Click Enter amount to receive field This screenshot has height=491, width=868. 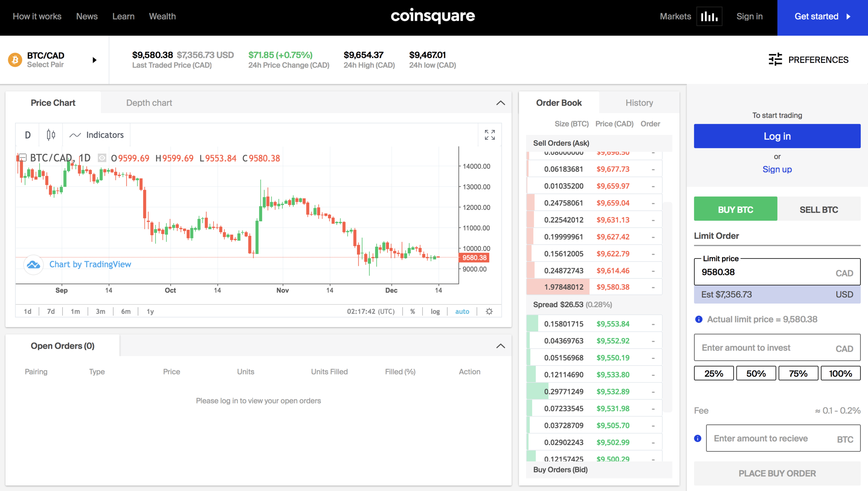coord(783,438)
